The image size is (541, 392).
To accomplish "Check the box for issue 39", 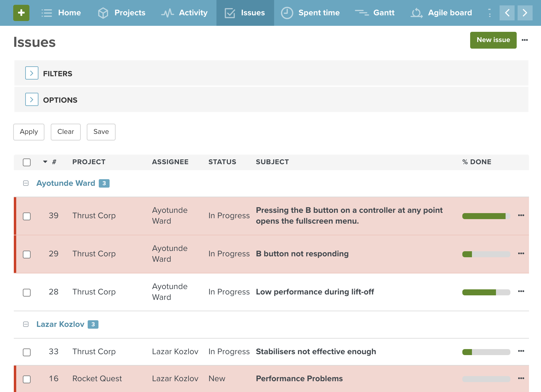I will pos(27,216).
